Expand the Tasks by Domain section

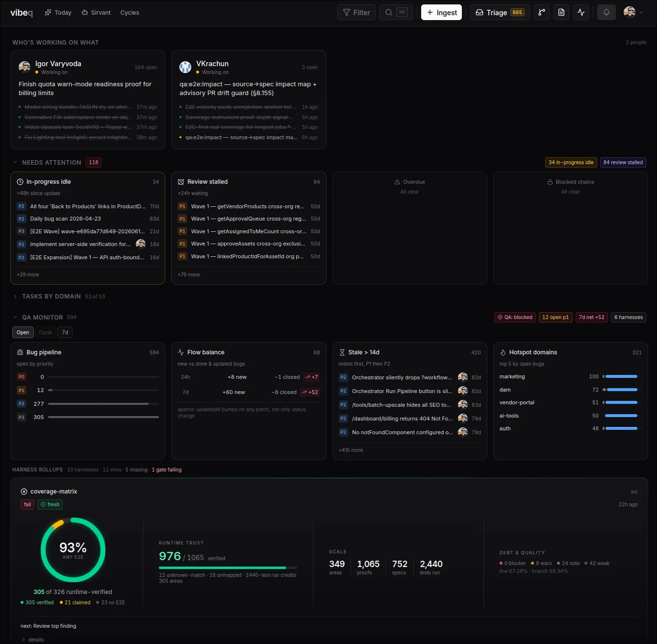point(15,297)
